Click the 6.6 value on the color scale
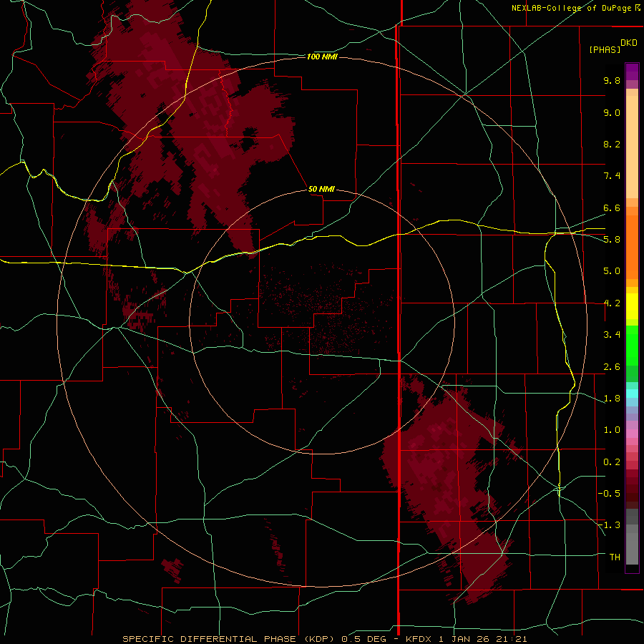Screen dimensions: 644x644 612,208
